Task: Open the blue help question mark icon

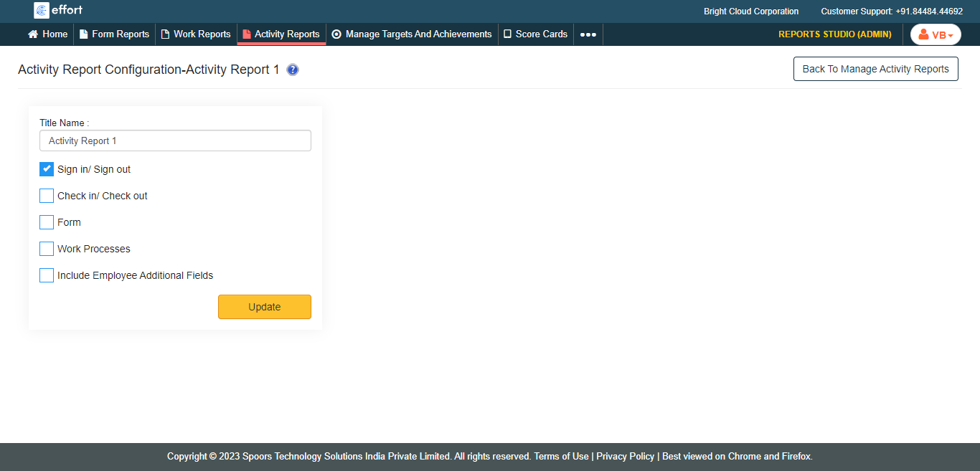Action: click(293, 70)
